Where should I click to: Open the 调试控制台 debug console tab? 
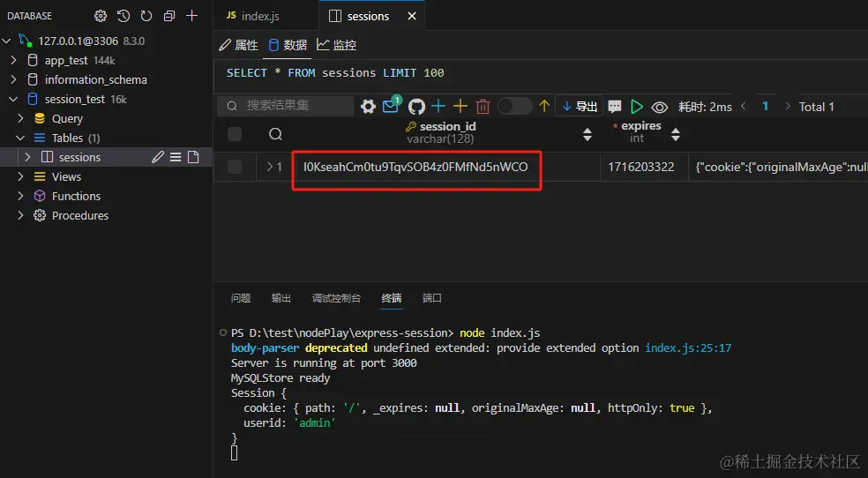click(337, 298)
